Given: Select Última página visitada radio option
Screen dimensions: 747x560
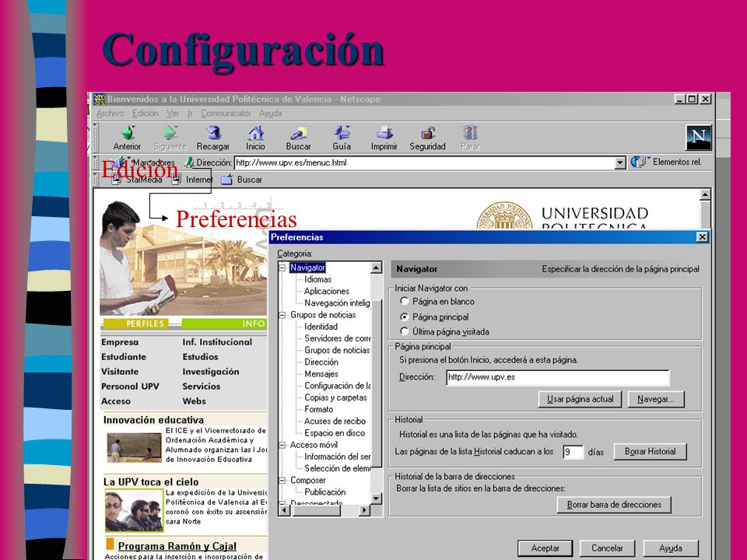Looking at the screenshot, I should 405,331.
